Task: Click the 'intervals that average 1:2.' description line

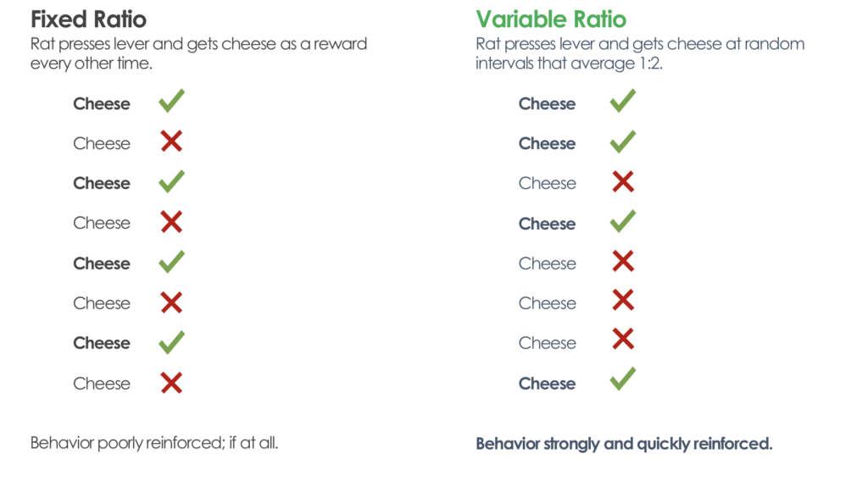Action: click(x=569, y=63)
